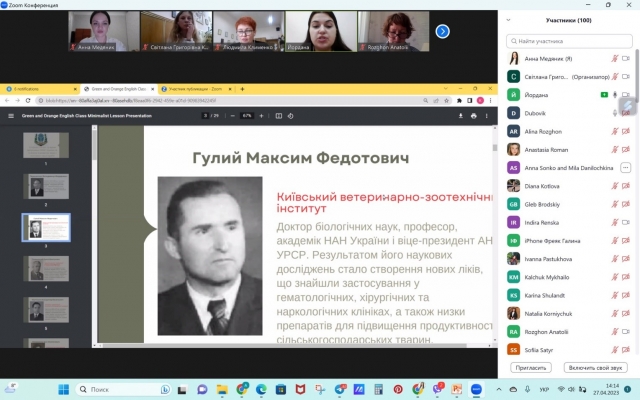Click the muted microphone icon for Alina Rozghon
Viewport: 640px width, 400px height.
tap(615, 131)
